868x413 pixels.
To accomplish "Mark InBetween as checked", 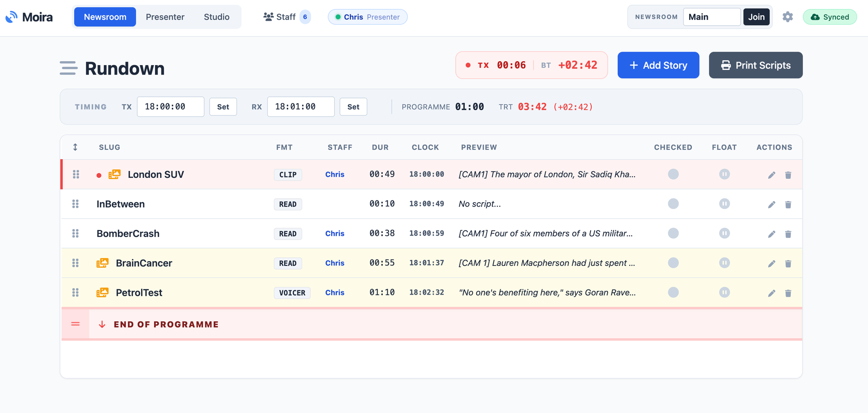I will point(673,203).
